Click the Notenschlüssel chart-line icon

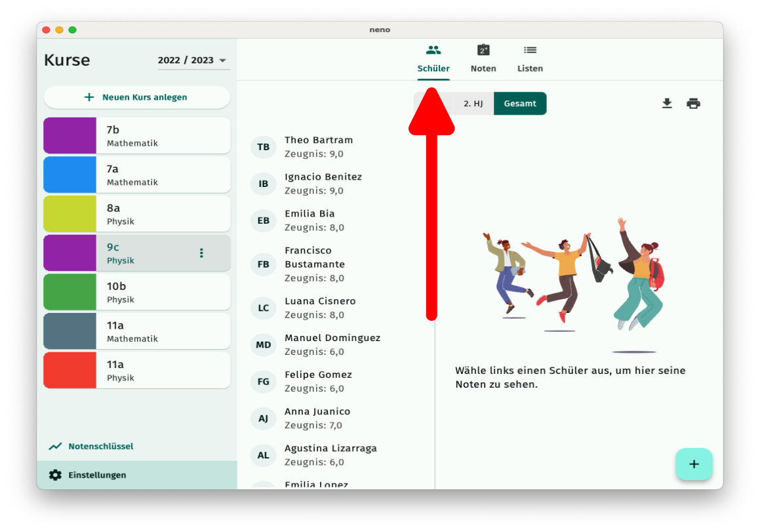pyautogui.click(x=55, y=446)
